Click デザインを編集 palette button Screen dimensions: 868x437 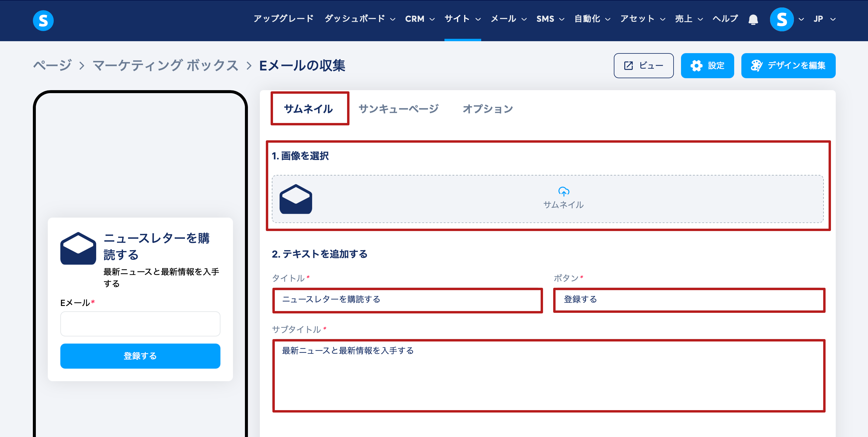coord(788,66)
